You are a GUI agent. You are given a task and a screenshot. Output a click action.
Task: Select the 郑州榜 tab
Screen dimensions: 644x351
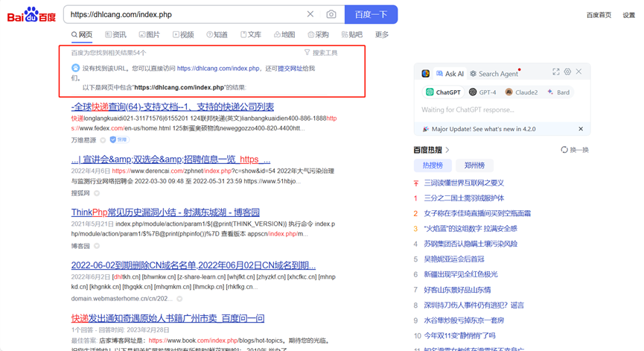[474, 165]
